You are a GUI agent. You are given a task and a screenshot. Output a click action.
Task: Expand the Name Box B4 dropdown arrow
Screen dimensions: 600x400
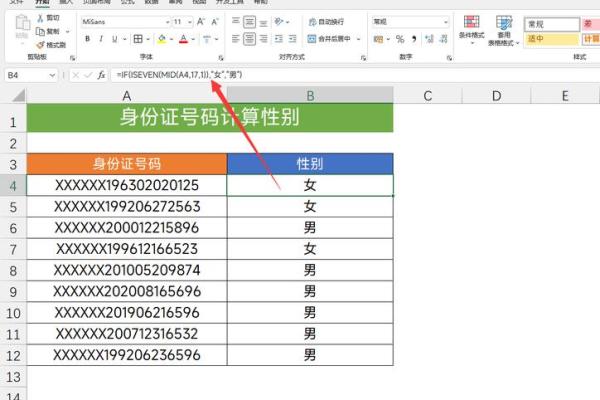tap(52, 75)
